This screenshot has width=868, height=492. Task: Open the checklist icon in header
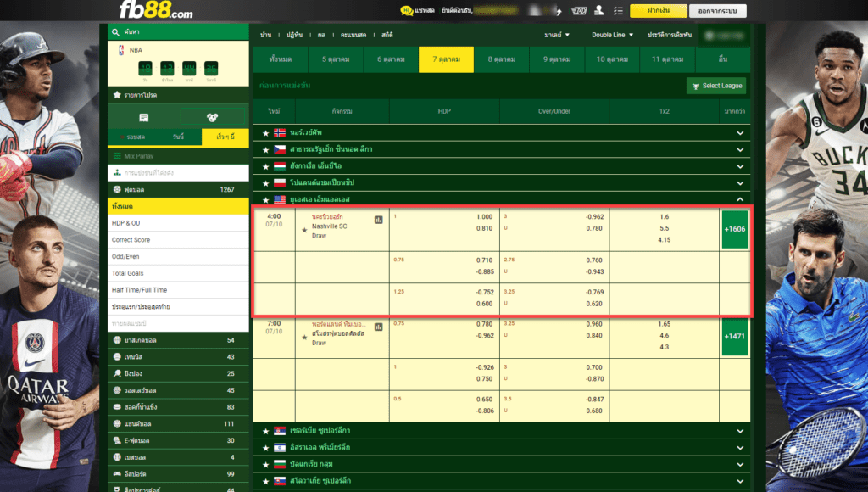point(618,10)
